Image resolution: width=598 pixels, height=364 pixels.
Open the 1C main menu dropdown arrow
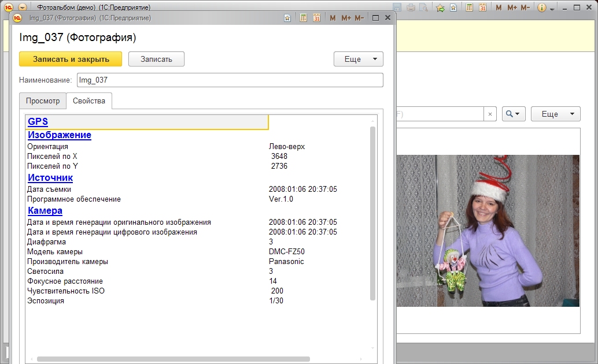coord(22,8)
